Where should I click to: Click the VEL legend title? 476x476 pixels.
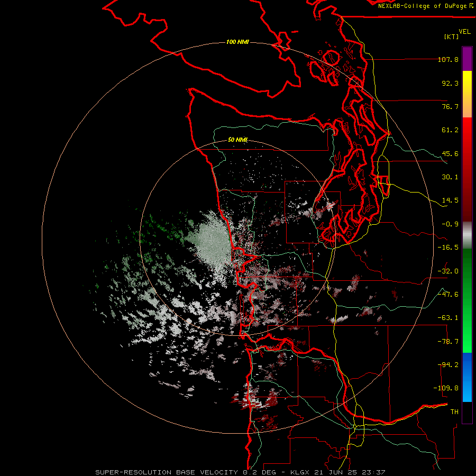coord(464,32)
